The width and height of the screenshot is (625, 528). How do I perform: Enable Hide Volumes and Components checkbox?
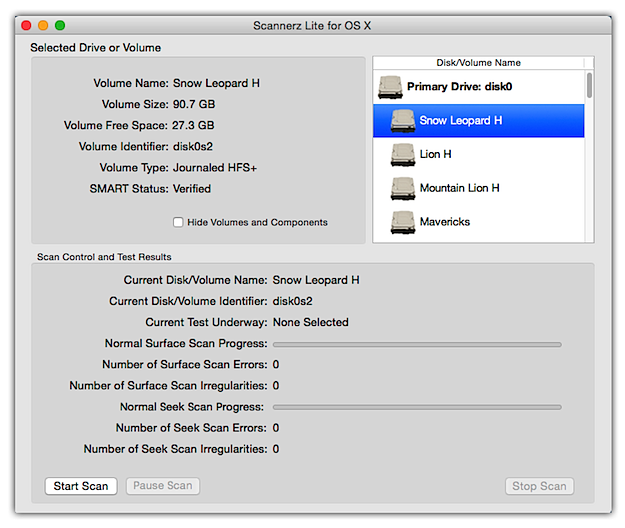(178, 222)
